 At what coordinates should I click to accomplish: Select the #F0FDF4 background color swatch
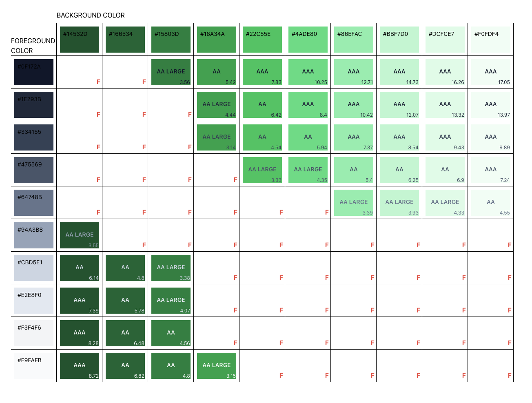491,39
